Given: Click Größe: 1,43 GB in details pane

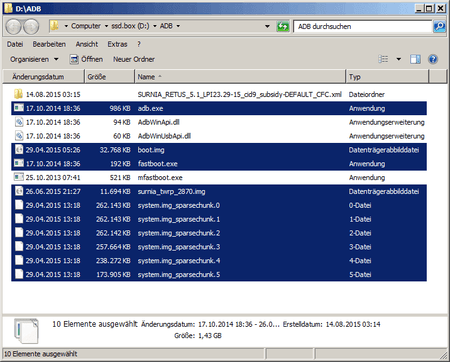Looking at the screenshot, I should [x=198, y=336].
